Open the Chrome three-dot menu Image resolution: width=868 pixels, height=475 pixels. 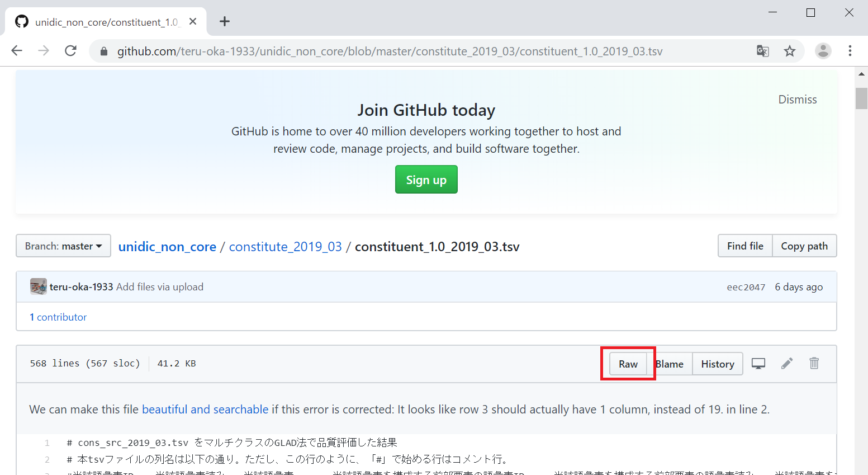(850, 51)
